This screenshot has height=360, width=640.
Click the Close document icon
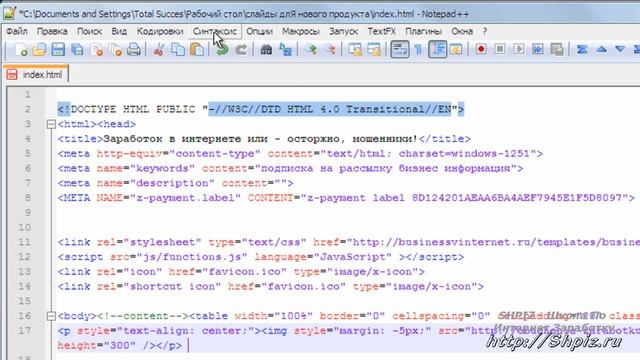point(97,50)
